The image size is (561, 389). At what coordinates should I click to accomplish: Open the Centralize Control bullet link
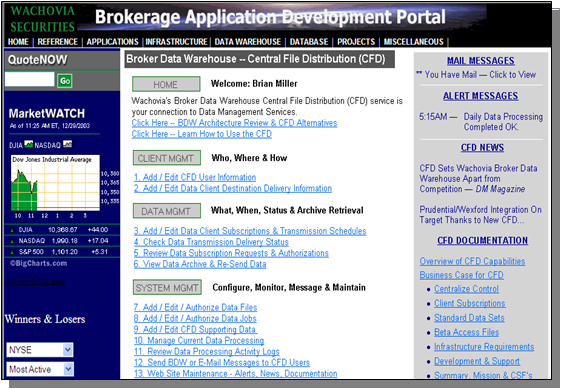pos(466,289)
